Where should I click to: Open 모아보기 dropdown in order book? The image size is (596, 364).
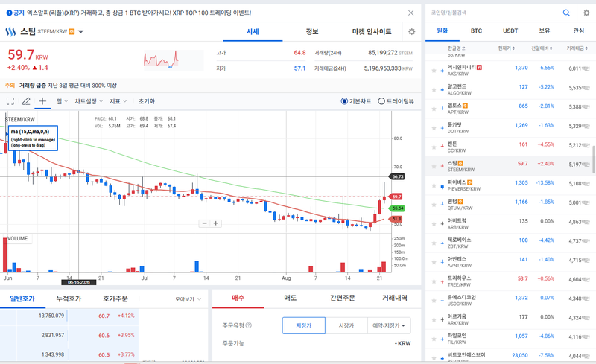[x=188, y=299]
